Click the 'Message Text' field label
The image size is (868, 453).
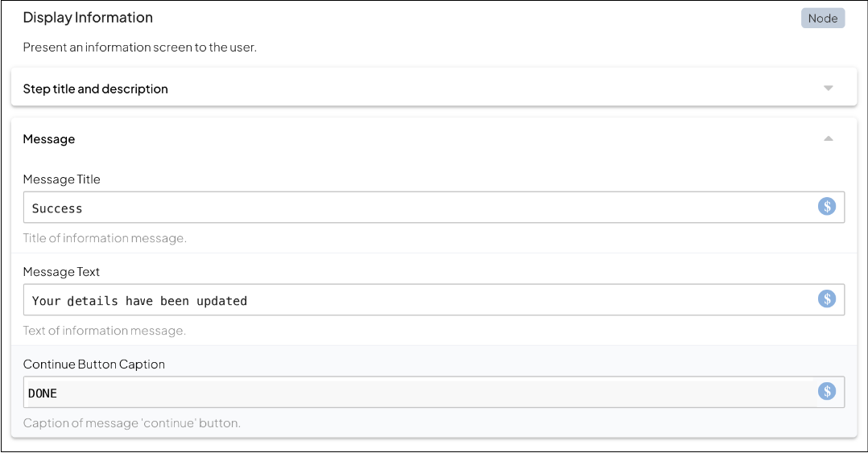(61, 272)
